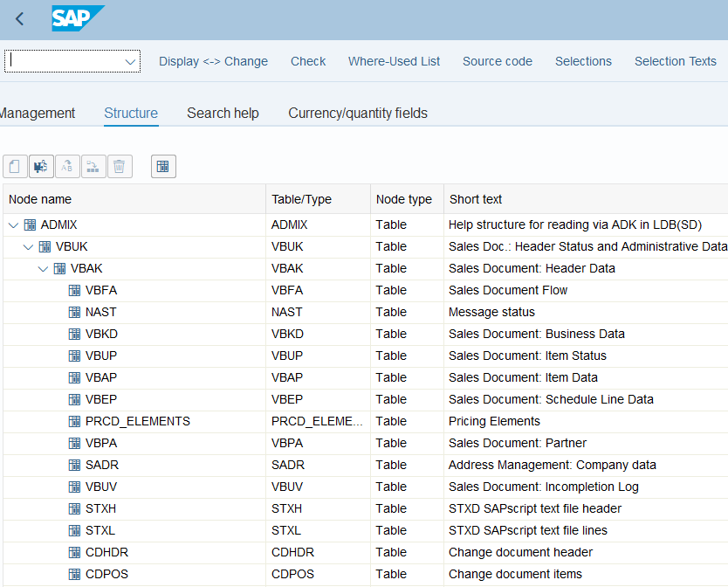The height and width of the screenshot is (587, 728).
Task: Select the CDHDR node row
Action: [x=106, y=552]
